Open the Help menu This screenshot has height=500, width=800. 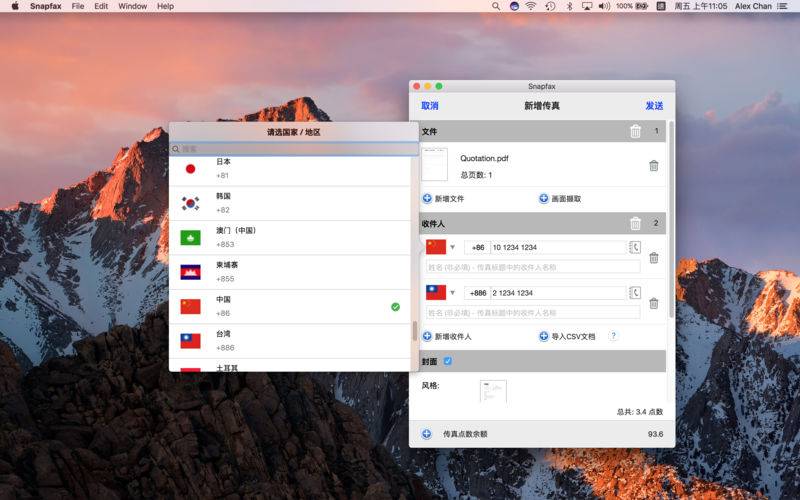coord(165,6)
